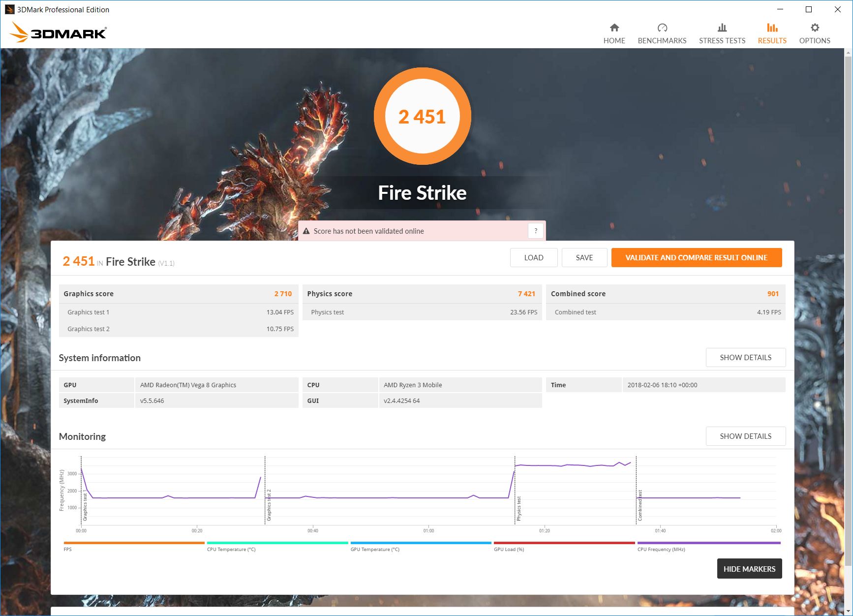
Task: Open Benchmarks via the gauge icon
Action: pyautogui.click(x=662, y=28)
